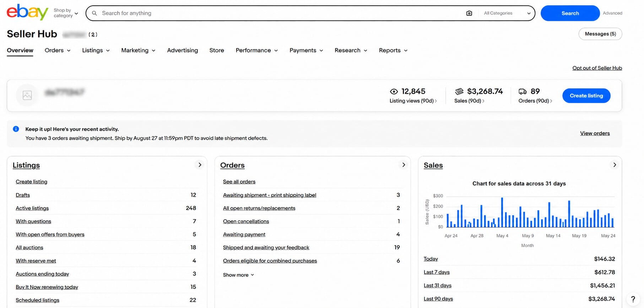The height and width of the screenshot is (308, 644).
Task: Click the Orders card heading
Action: pos(232,165)
